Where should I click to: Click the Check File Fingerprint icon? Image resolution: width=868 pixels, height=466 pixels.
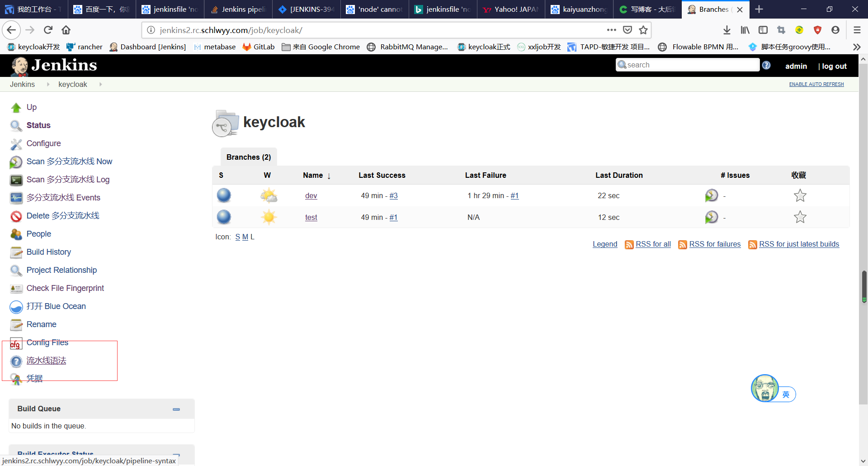16,289
